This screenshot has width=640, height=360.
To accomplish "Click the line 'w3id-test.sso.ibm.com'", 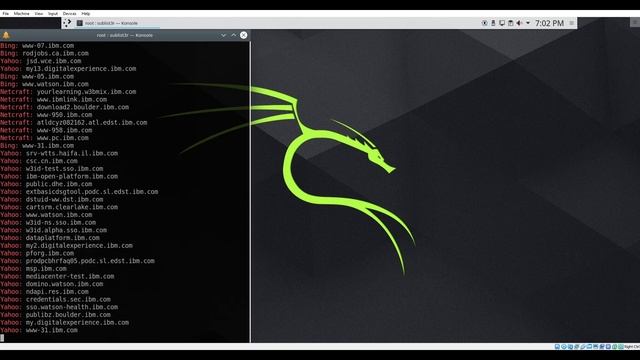I will [52, 169].
